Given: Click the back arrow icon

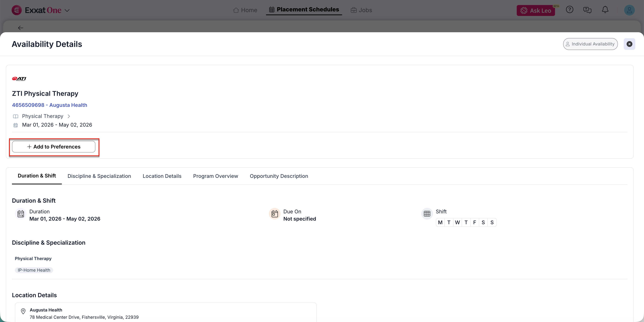Looking at the screenshot, I should tap(20, 28).
